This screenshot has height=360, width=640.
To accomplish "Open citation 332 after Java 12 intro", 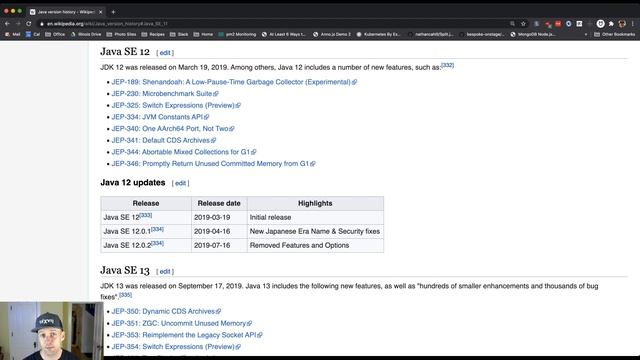I will [447, 65].
